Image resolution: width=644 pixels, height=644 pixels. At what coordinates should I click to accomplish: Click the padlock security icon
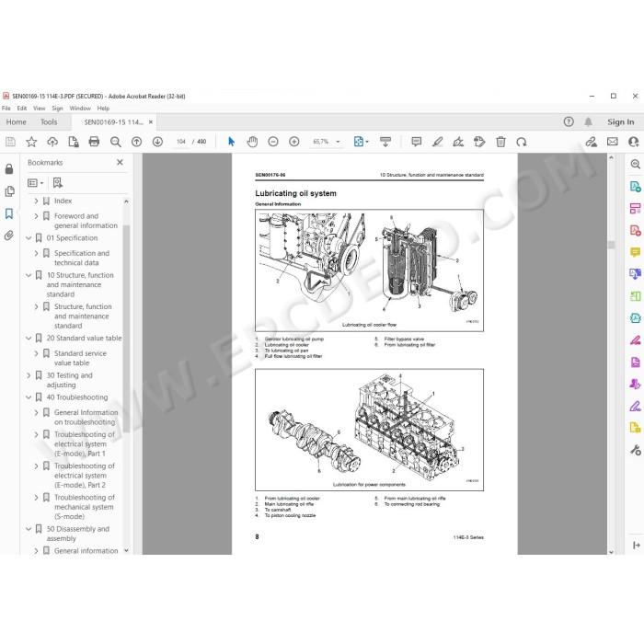point(9,168)
